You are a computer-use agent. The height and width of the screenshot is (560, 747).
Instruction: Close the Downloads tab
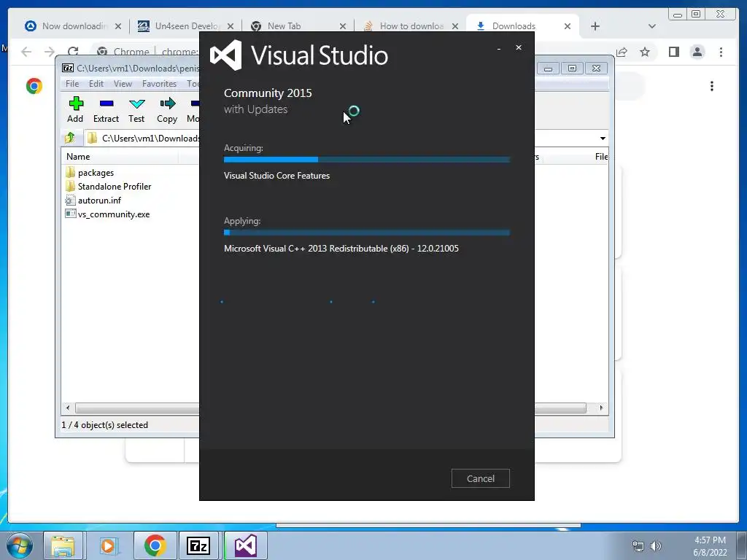(x=568, y=26)
